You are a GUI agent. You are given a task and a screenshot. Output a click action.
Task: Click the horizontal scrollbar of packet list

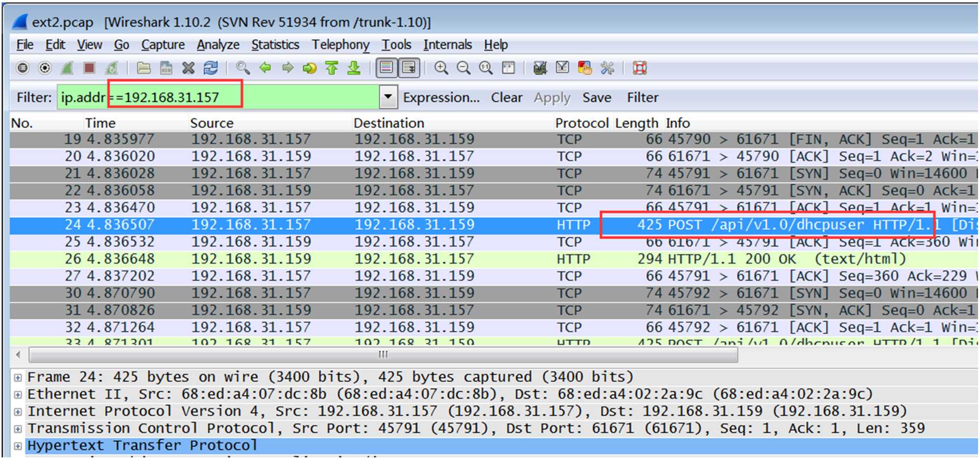383,354
